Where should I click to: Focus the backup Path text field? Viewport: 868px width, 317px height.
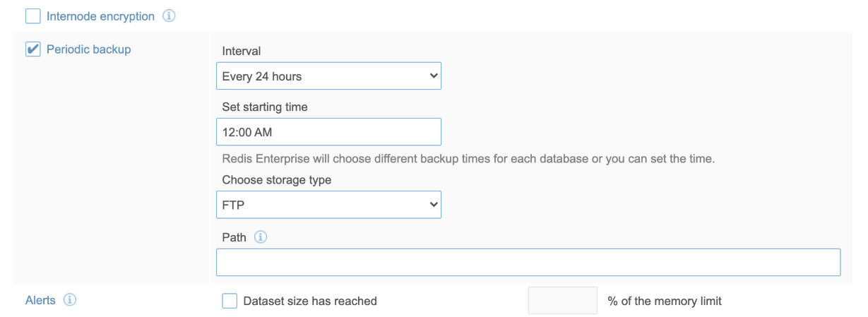pos(528,262)
